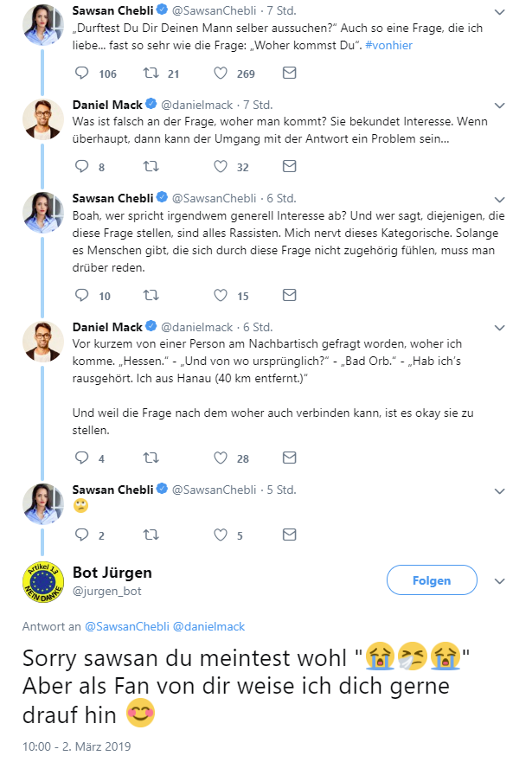Like Daniel Mack's tweet with 32 likes
Viewport: 532px width, 762px height.
tap(221, 166)
